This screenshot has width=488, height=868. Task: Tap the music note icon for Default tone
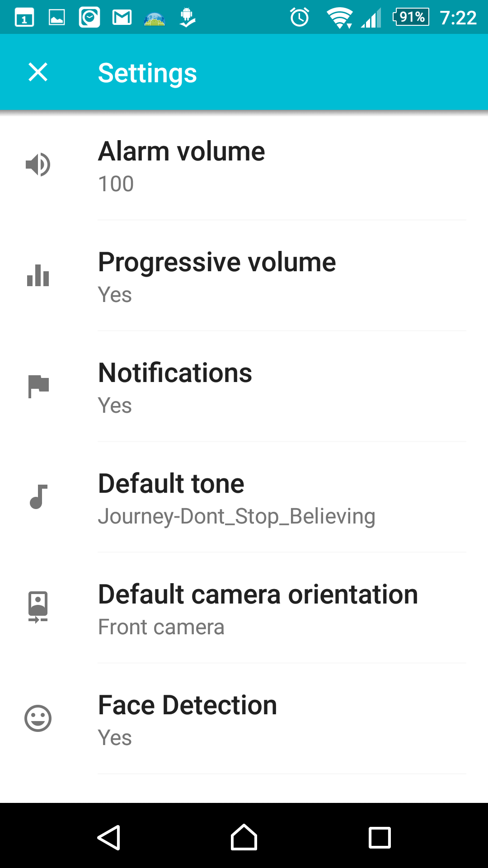[38, 497]
